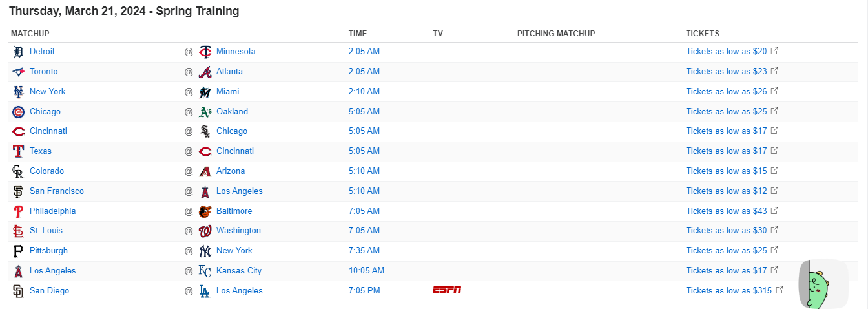868x309 pixels.
Task: Click the Thursday, March 21, 2024 heading
Action: point(124,11)
